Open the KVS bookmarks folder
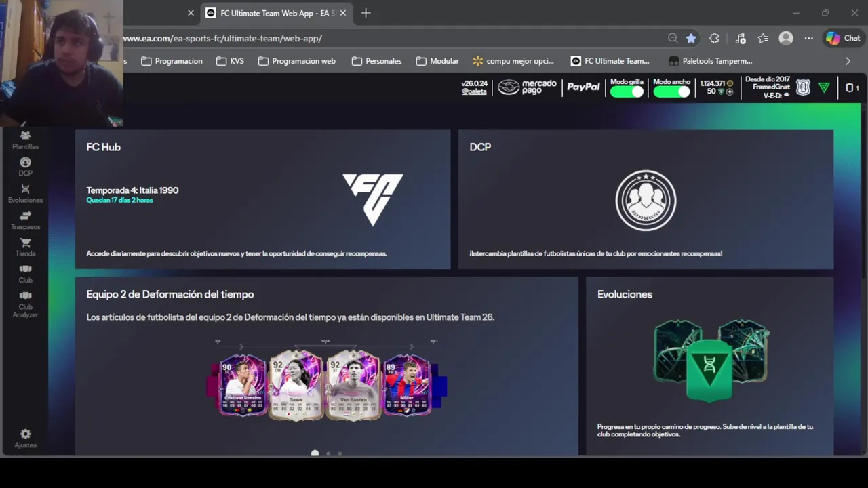868x488 pixels. [x=230, y=61]
